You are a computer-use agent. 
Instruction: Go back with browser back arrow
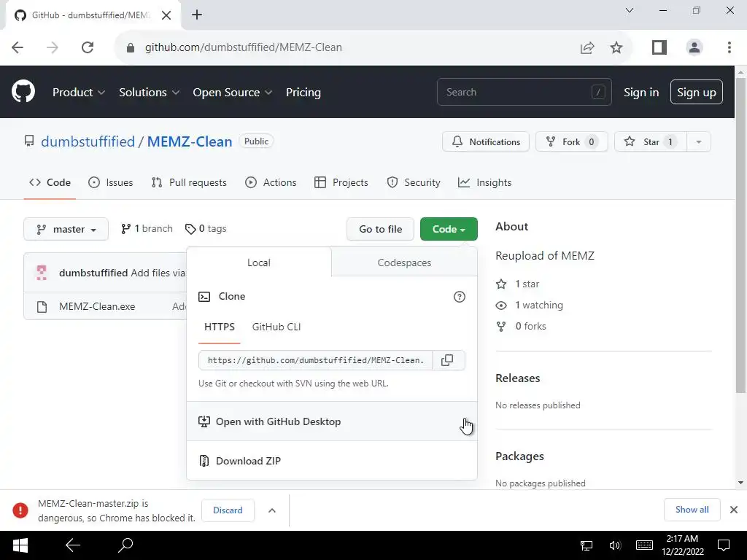pos(18,47)
